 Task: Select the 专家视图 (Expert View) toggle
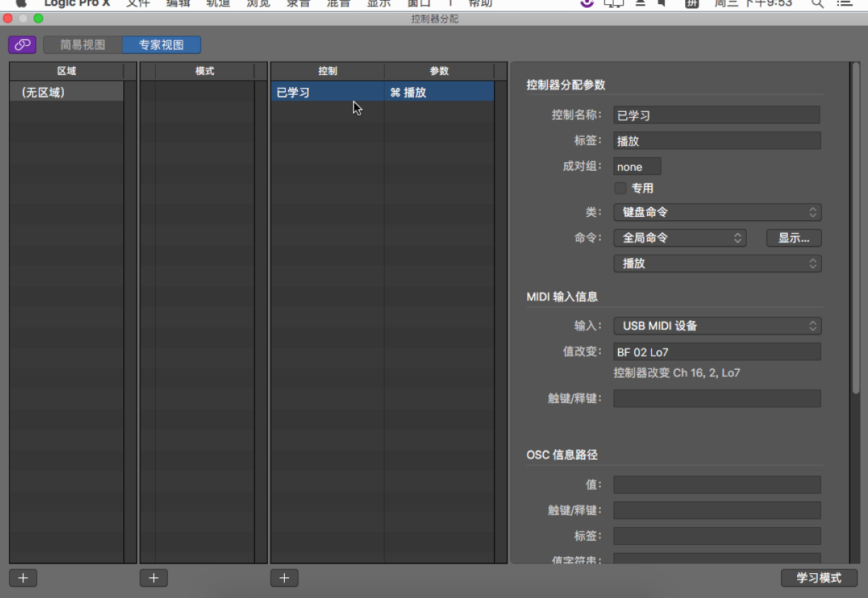point(162,45)
